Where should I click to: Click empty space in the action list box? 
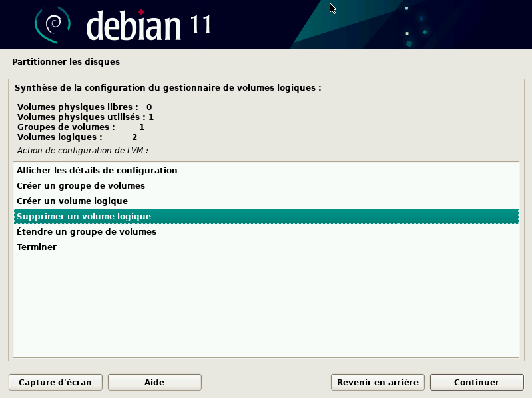tap(266, 307)
